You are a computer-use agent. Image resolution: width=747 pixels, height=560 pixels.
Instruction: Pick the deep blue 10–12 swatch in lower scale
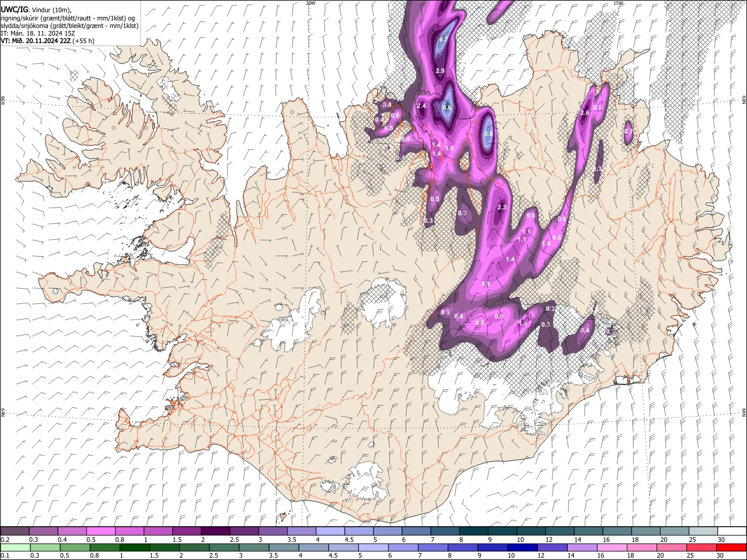[x=523, y=547]
